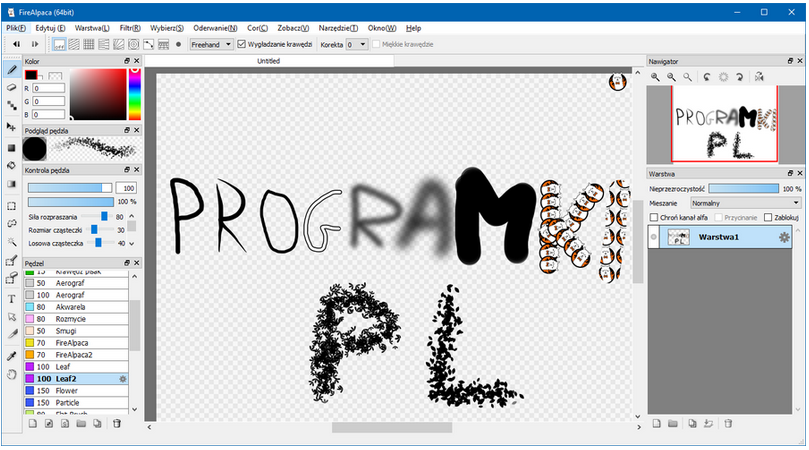The width and height of the screenshot is (809, 450).
Task: Open the Plik menu
Action: [16, 28]
